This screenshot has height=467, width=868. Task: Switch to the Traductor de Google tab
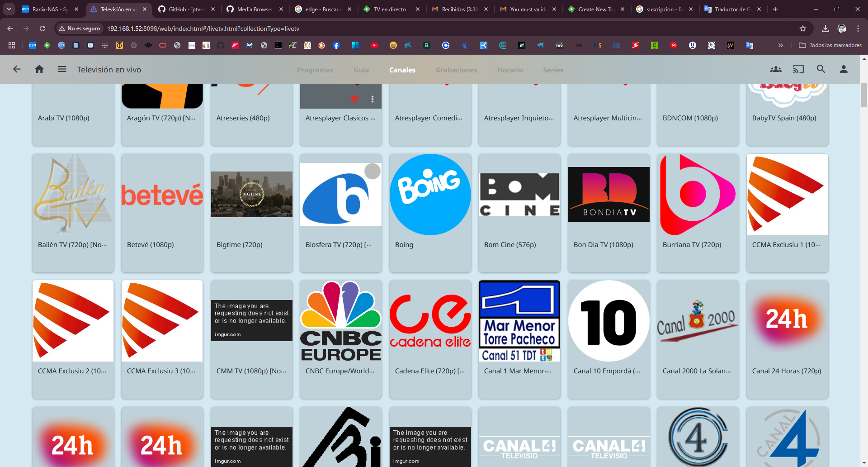click(732, 9)
